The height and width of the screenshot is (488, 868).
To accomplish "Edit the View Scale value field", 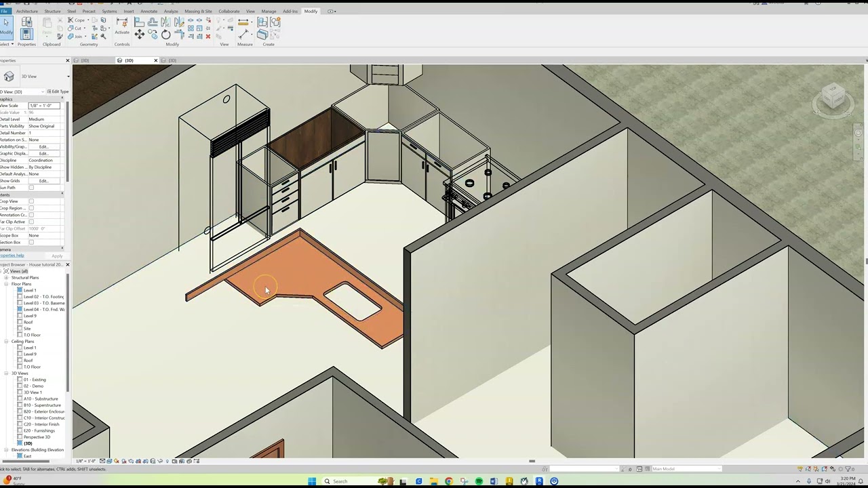I will click(44, 106).
